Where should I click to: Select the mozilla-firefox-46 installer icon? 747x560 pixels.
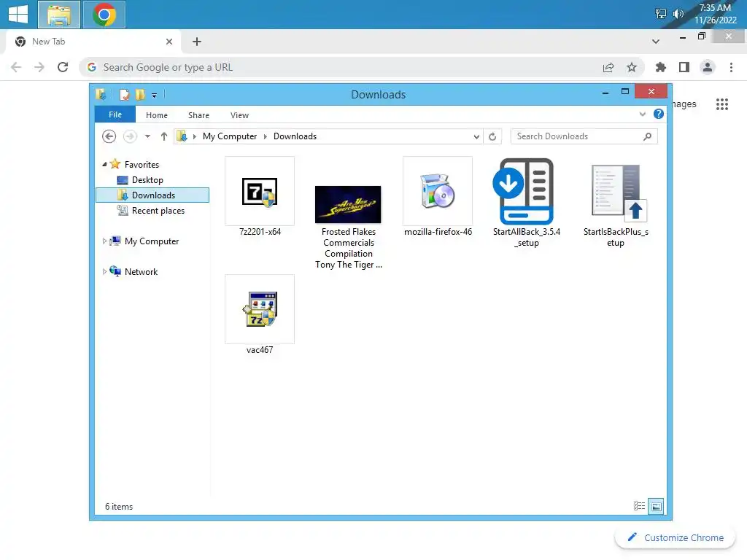click(438, 191)
